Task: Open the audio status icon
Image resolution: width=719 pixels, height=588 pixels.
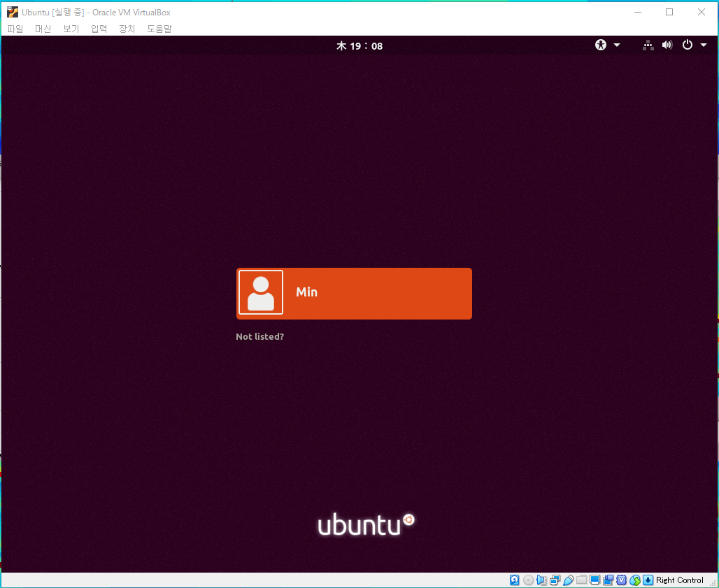Action: (541, 580)
